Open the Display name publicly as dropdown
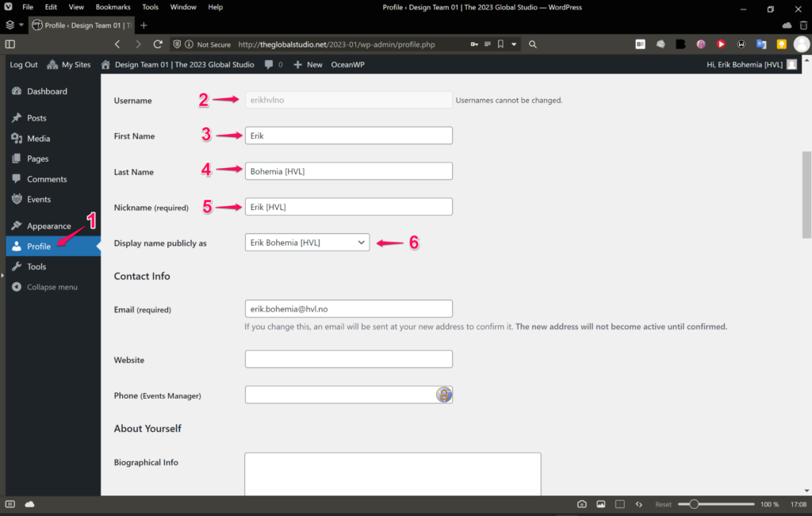812x516 pixels. [x=307, y=243]
